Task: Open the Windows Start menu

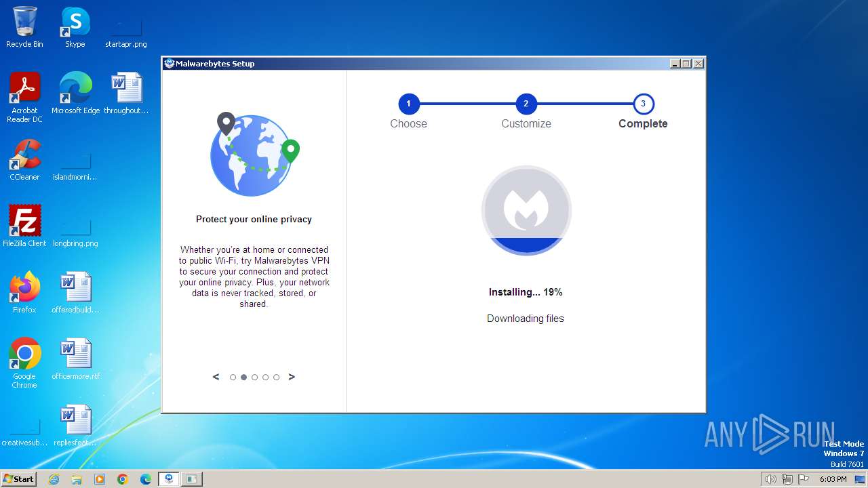Action: (19, 479)
